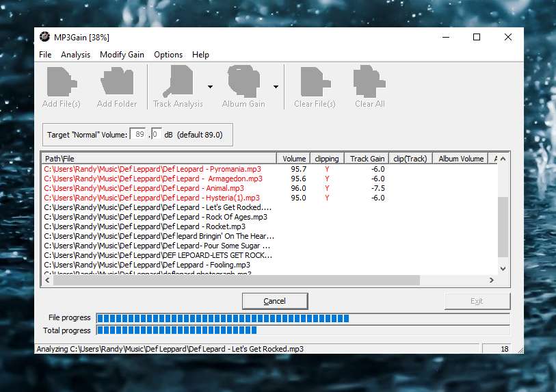Click the Exit button
The height and width of the screenshot is (392, 556).
[x=477, y=301]
